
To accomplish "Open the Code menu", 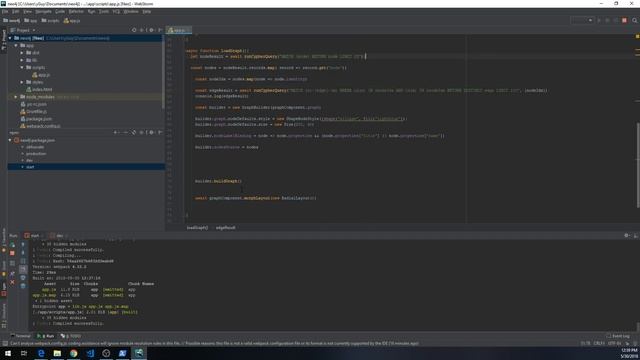I will coord(60,11).
